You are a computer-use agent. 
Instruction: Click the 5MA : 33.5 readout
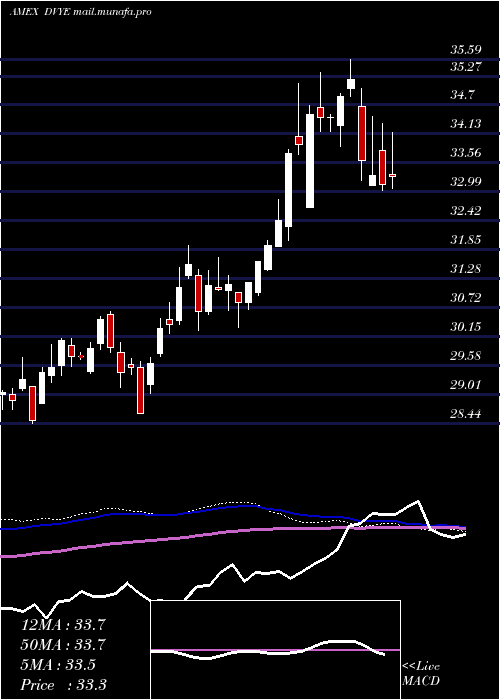[58, 665]
